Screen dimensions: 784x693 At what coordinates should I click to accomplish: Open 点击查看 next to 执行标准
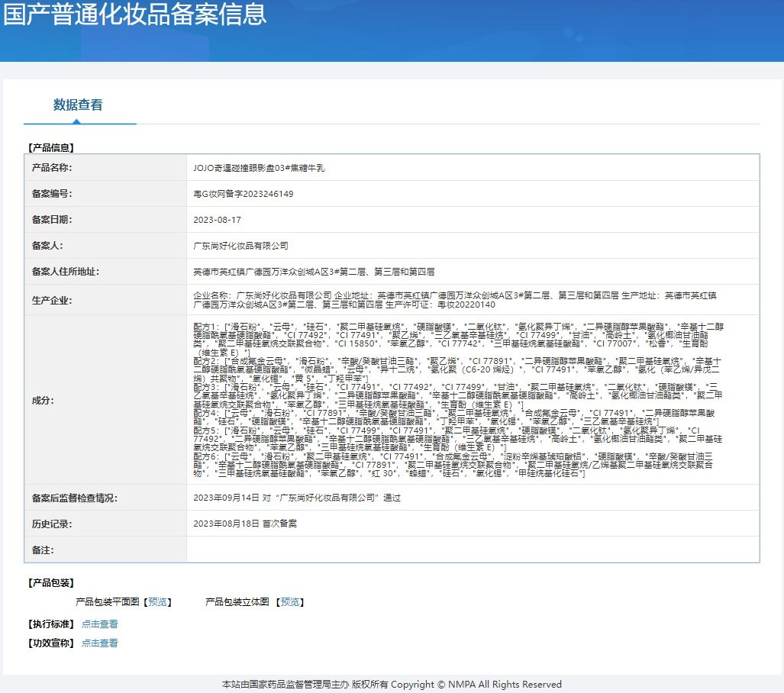(100, 624)
